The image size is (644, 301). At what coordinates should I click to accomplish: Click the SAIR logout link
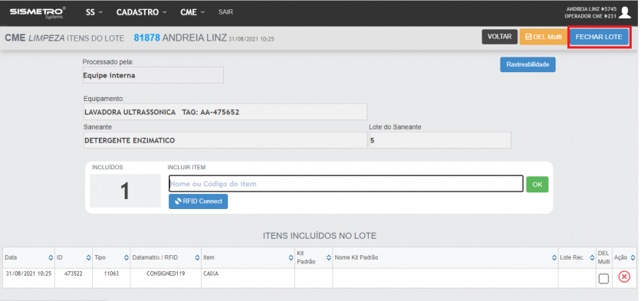[x=225, y=12]
